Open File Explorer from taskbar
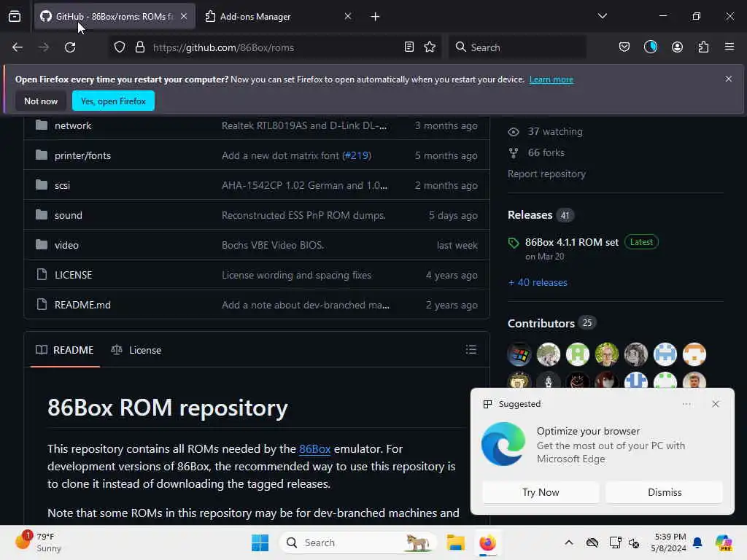This screenshot has height=560, width=747. coord(455,542)
